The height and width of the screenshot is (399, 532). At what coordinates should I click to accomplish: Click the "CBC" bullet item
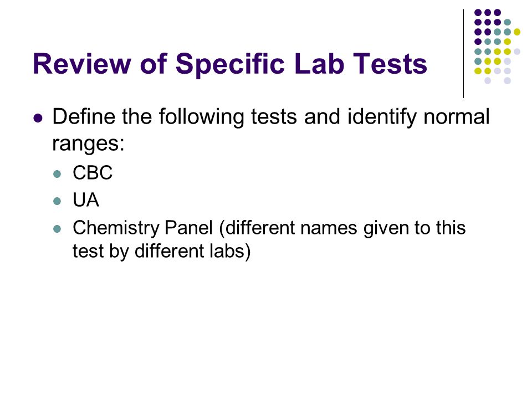93,172
